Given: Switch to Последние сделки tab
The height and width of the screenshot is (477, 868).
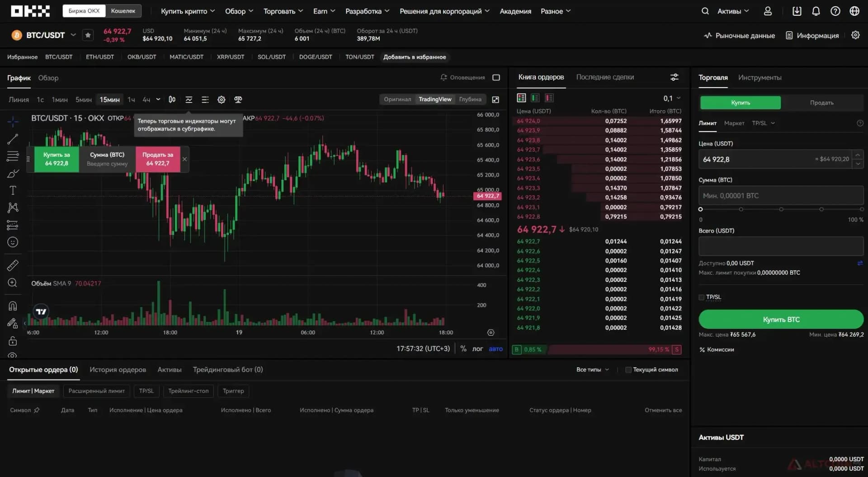Looking at the screenshot, I should point(605,77).
